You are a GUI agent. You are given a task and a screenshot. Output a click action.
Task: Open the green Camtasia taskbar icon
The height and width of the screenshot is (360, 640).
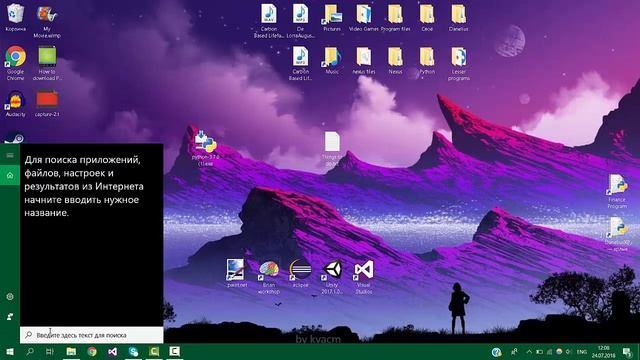click(x=154, y=351)
